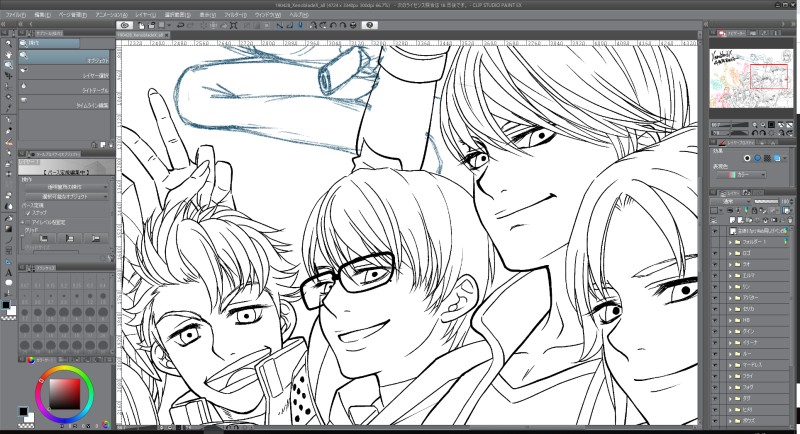Click the layer color effect icon

tap(777, 159)
